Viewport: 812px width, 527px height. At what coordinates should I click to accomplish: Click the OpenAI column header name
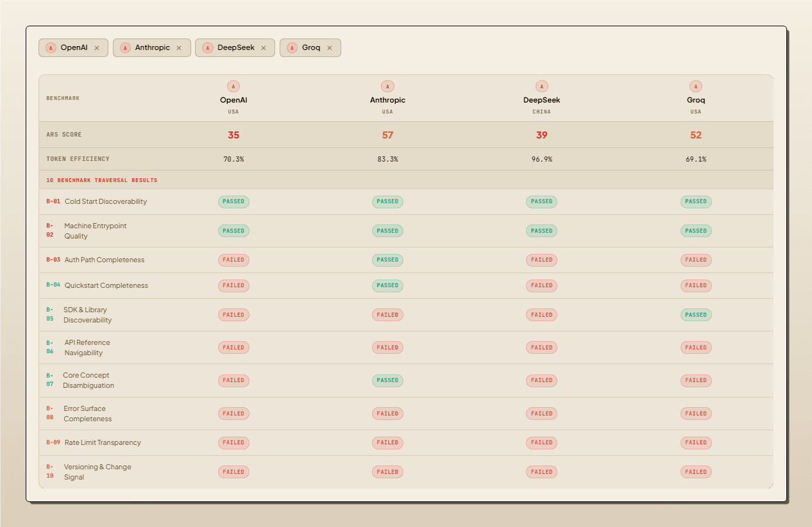pyautogui.click(x=233, y=100)
